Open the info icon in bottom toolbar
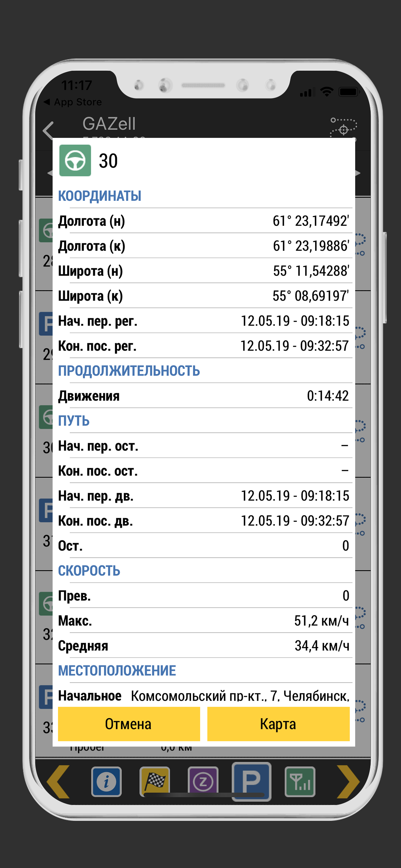 107,782
